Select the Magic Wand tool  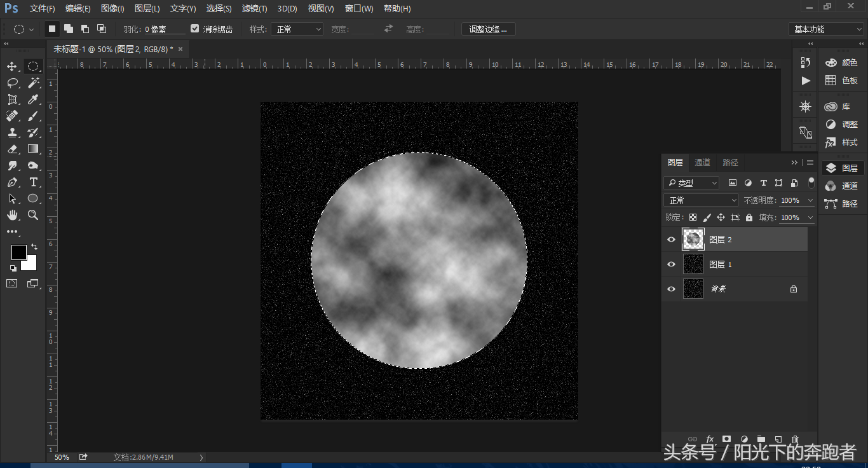tap(33, 83)
